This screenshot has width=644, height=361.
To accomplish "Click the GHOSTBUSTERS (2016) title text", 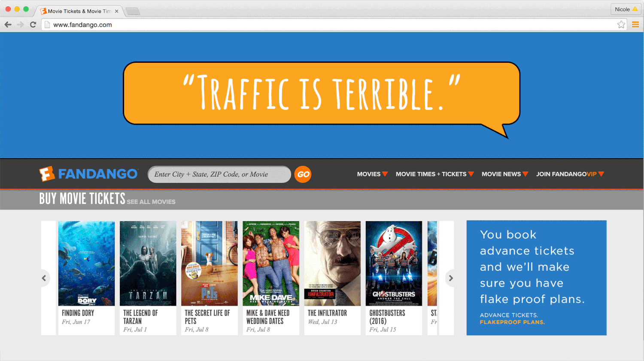I will point(387,317).
